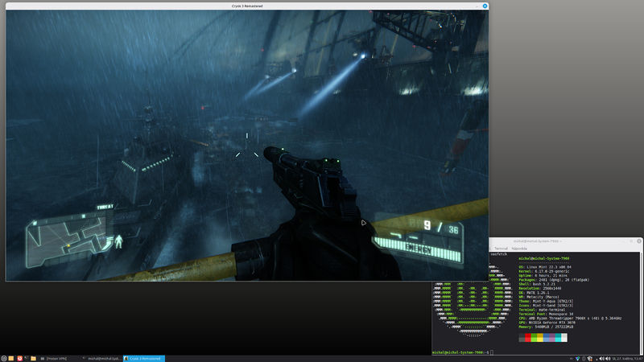Open the Nápověda menu in the terminal window
The width and height of the screenshot is (644, 362).
point(519,249)
